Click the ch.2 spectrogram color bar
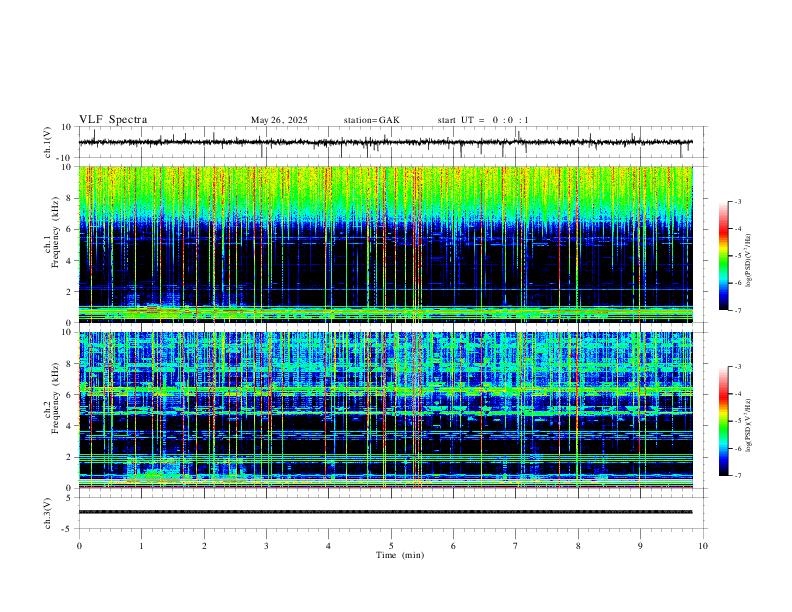792x612 pixels. [724, 421]
